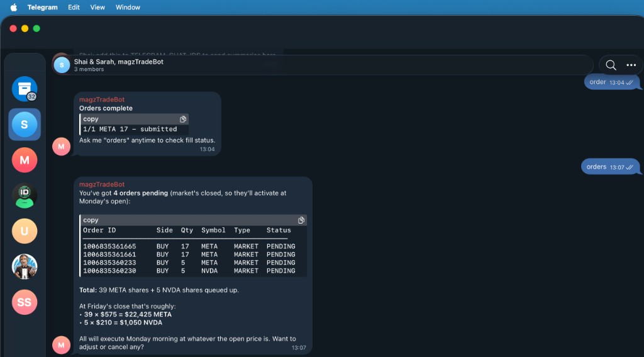The width and height of the screenshot is (644, 357).
Task: Click the 'Status' column header
Action: click(x=279, y=230)
